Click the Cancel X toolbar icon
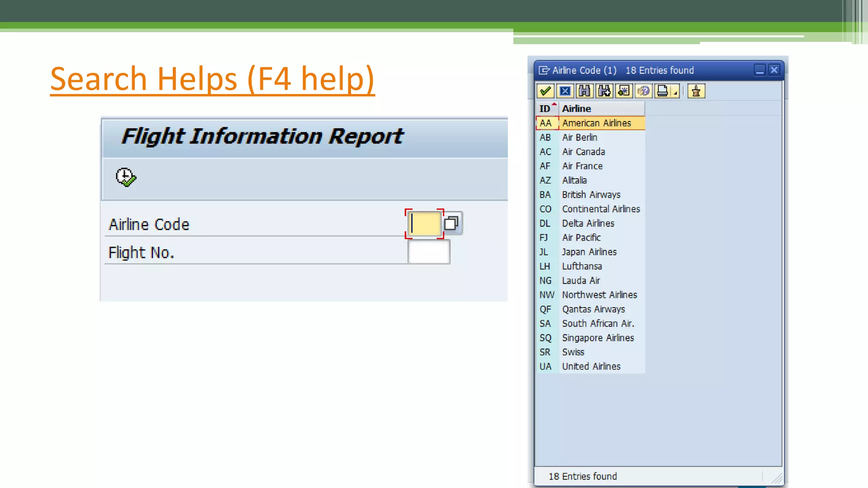Viewport: 868px width, 488px height. (x=565, y=91)
